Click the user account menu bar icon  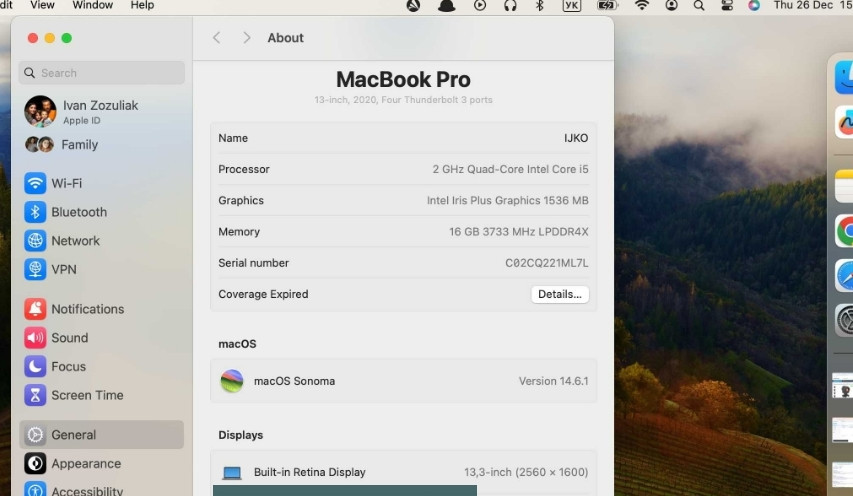click(671, 5)
